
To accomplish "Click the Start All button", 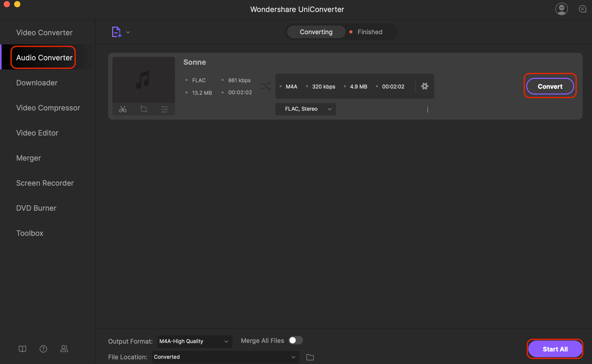I will coord(555,349).
